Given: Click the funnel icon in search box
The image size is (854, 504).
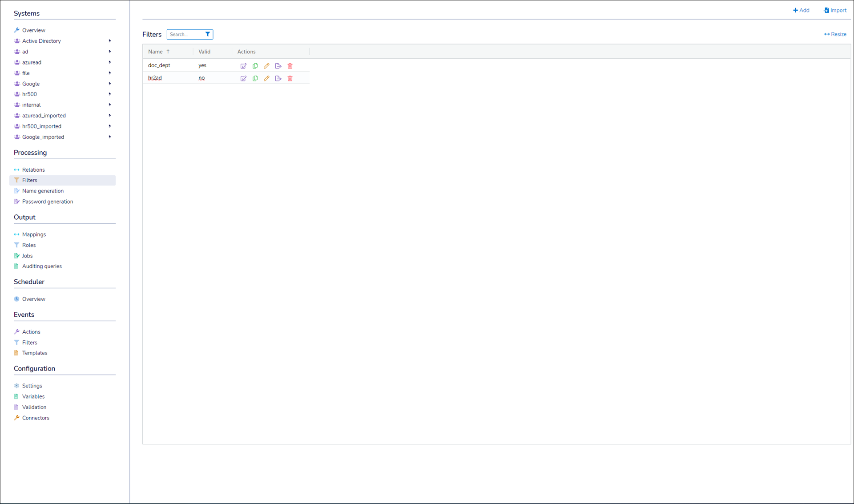Looking at the screenshot, I should [x=208, y=34].
